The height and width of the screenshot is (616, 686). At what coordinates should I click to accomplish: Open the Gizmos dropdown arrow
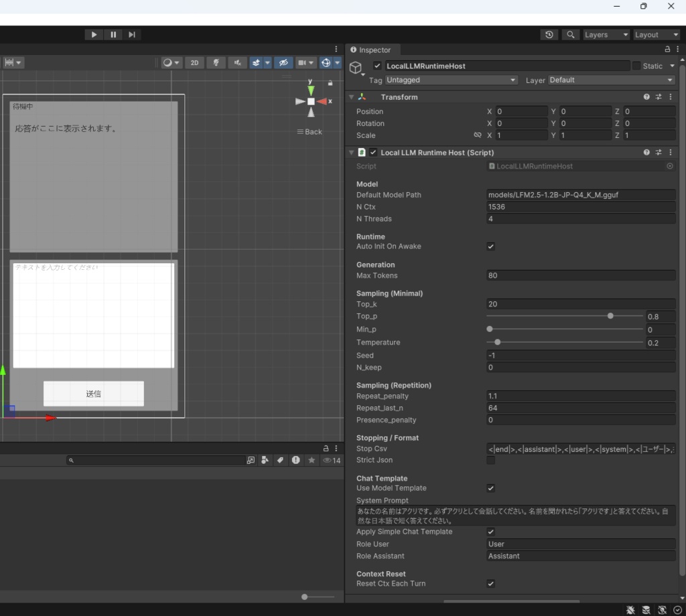[x=338, y=62]
